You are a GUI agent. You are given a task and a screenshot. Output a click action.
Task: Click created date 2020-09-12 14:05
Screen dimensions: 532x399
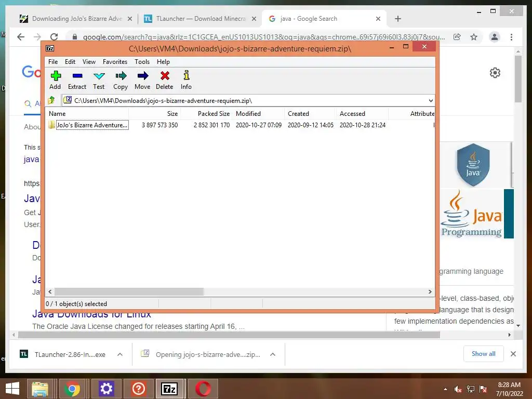coord(311,125)
